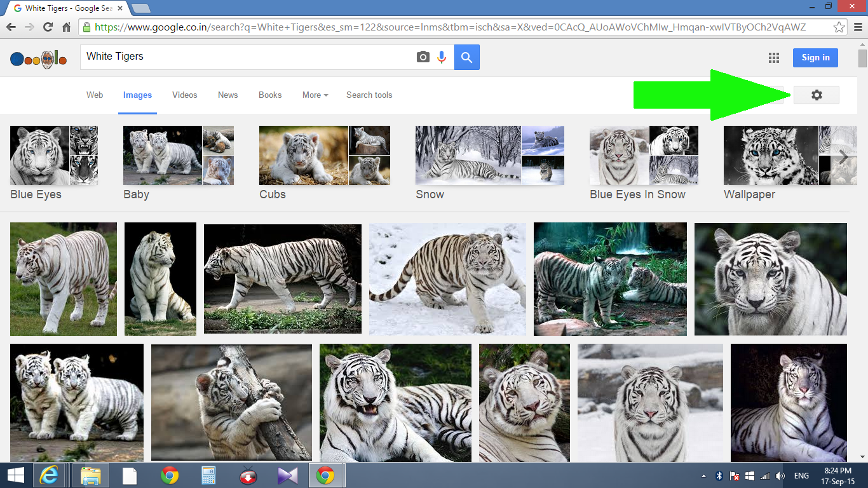Click the Google logo
Image resolution: width=868 pixels, height=488 pixels.
(38, 58)
